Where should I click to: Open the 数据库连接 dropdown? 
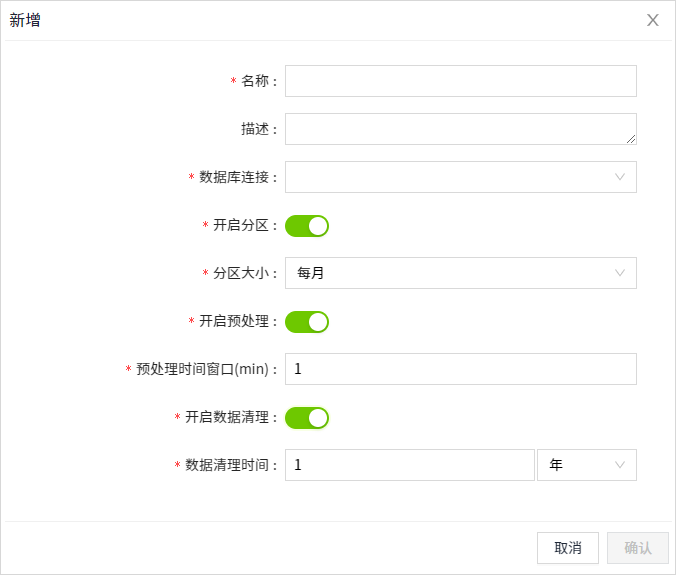click(450, 177)
